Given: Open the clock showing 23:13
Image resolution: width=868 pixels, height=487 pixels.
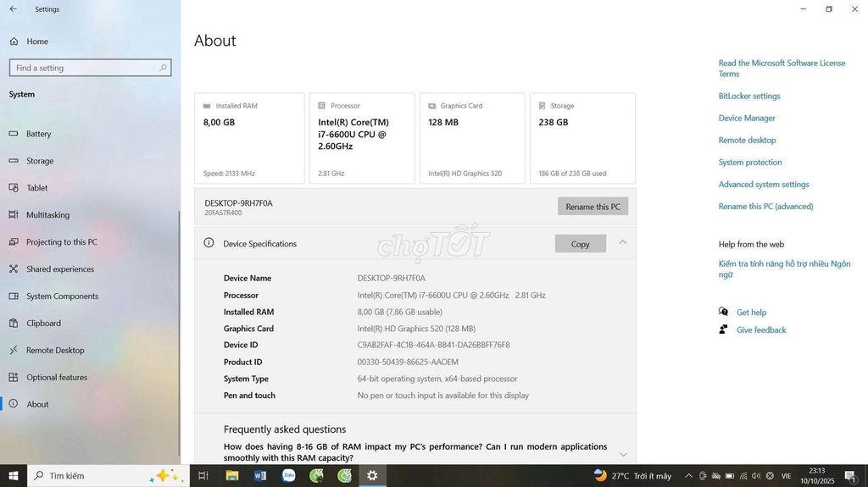Looking at the screenshot, I should pos(817,476).
